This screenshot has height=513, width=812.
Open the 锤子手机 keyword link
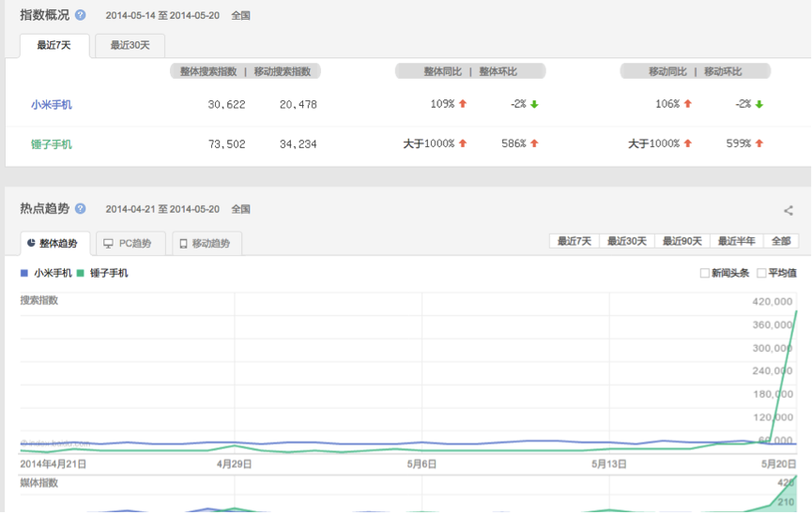[52, 144]
